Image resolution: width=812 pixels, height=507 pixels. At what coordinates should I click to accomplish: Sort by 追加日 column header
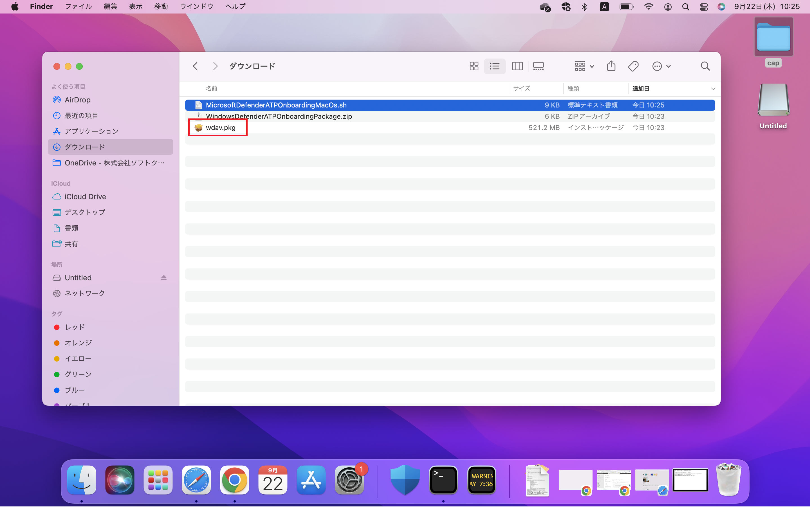(642, 89)
